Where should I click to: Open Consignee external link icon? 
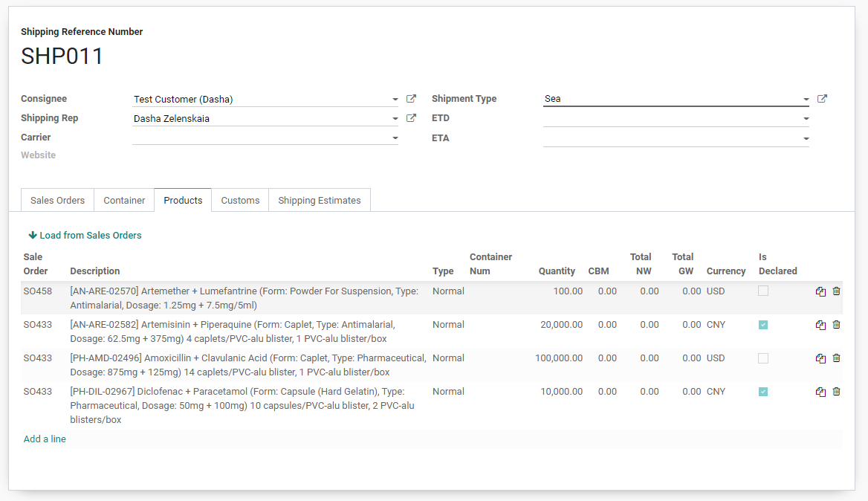coord(411,99)
